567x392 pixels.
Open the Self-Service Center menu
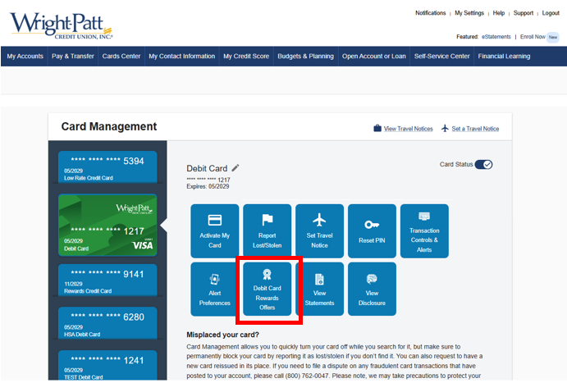pyautogui.click(x=442, y=56)
